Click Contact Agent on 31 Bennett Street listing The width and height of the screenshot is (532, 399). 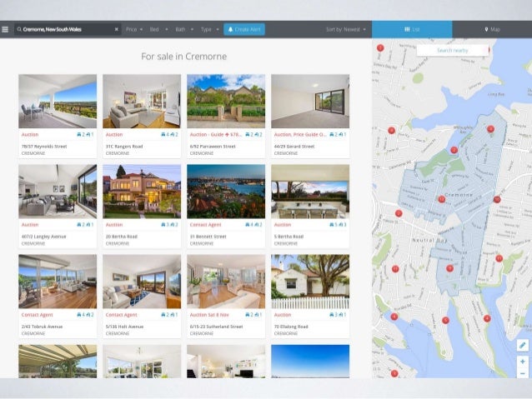205,225
